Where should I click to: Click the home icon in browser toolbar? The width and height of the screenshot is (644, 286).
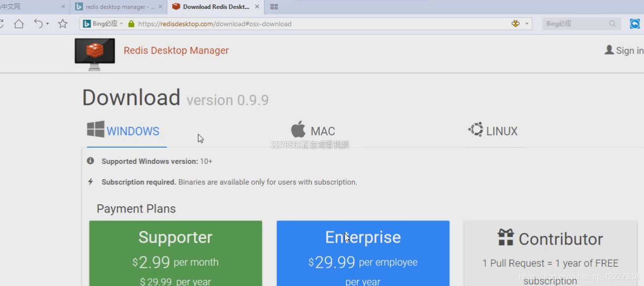19,24
